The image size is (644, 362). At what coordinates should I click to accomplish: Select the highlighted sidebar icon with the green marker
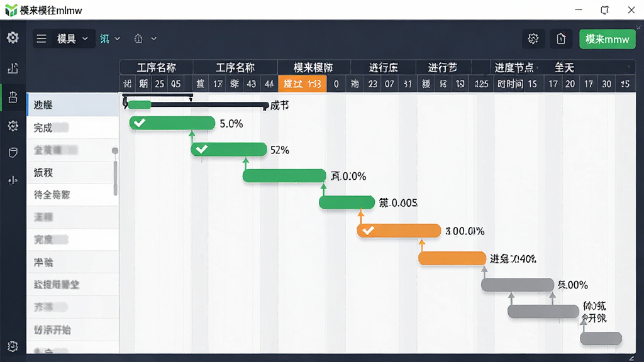(13, 97)
